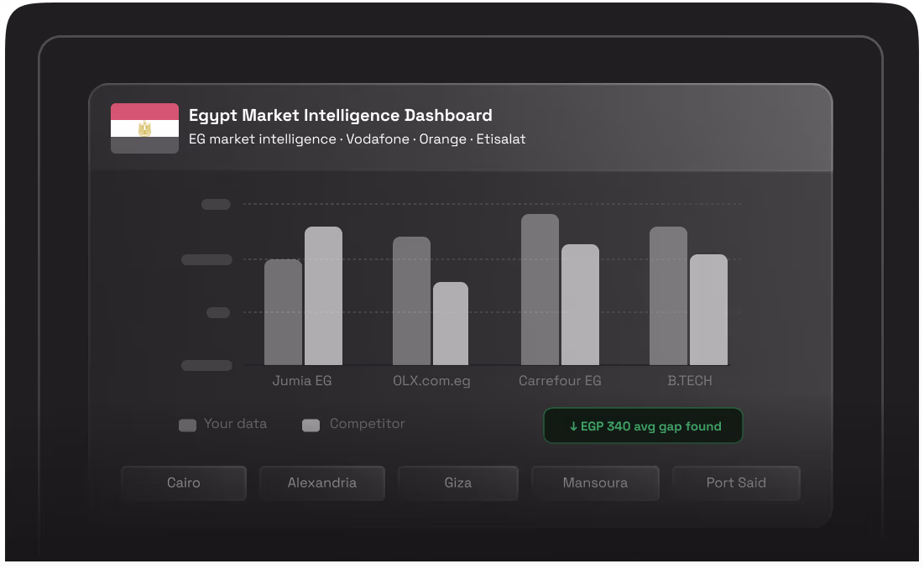The width and height of the screenshot is (924, 569).
Task: Open the Port Said city button
Action: coord(736,483)
